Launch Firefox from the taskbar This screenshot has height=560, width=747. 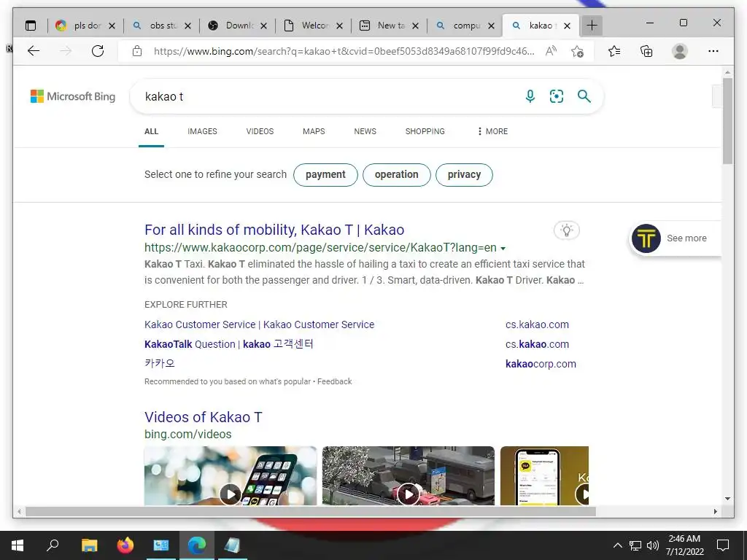[125, 545]
